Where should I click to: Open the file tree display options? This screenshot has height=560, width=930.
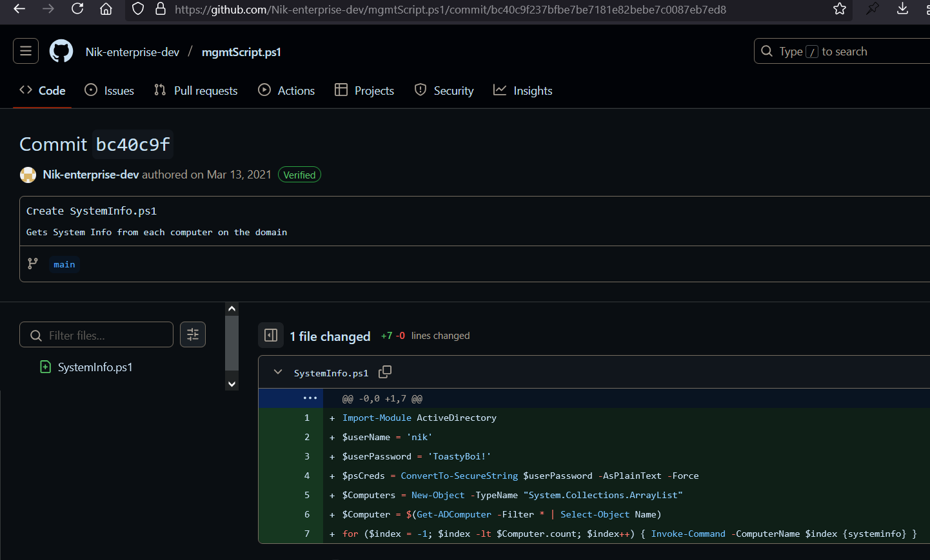[x=192, y=334]
